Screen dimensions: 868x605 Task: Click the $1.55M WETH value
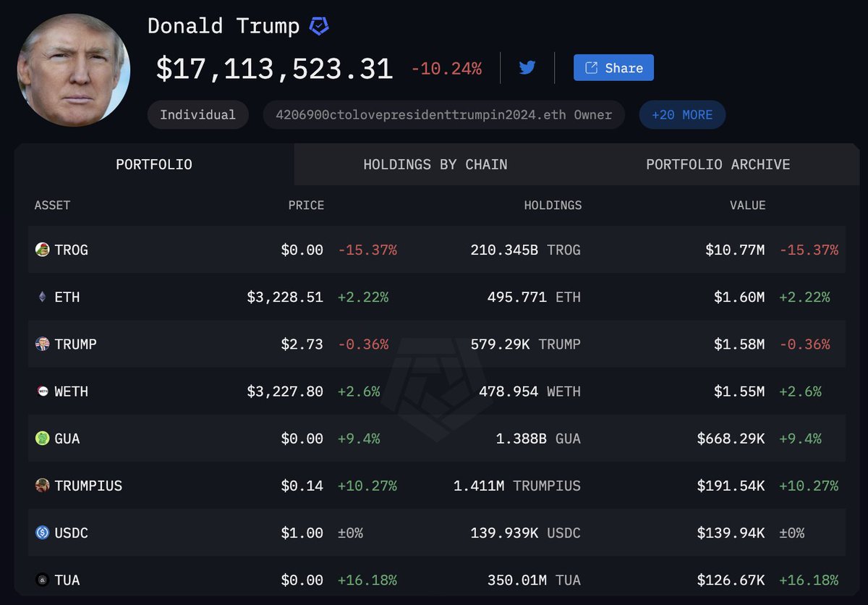coord(739,392)
